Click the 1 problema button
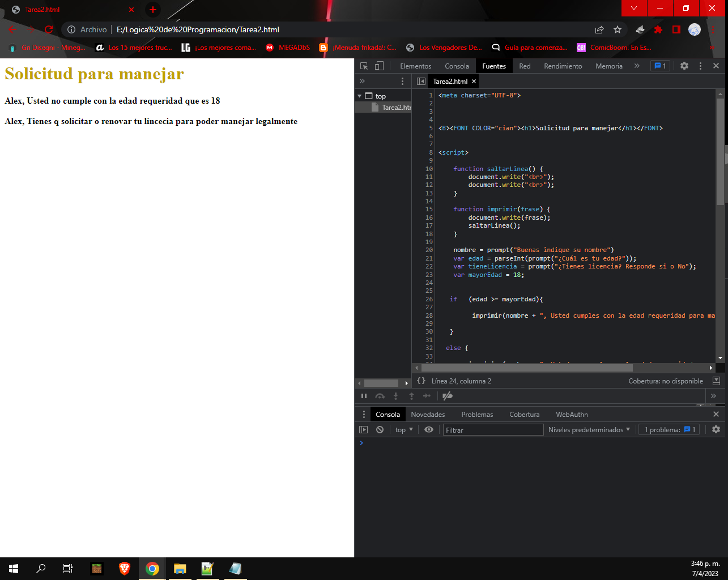 670,430
